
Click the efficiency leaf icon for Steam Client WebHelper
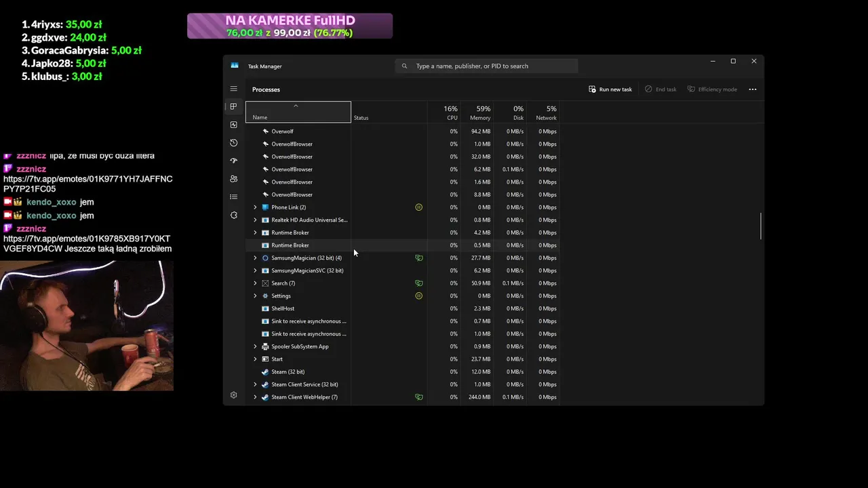418,397
